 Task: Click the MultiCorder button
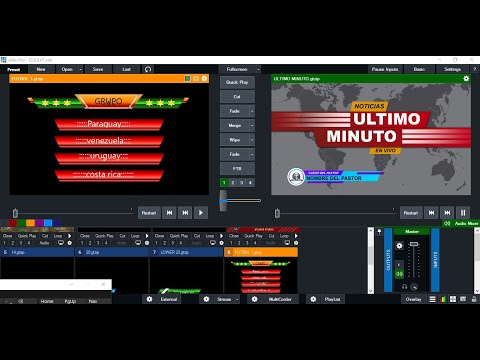tap(280, 299)
